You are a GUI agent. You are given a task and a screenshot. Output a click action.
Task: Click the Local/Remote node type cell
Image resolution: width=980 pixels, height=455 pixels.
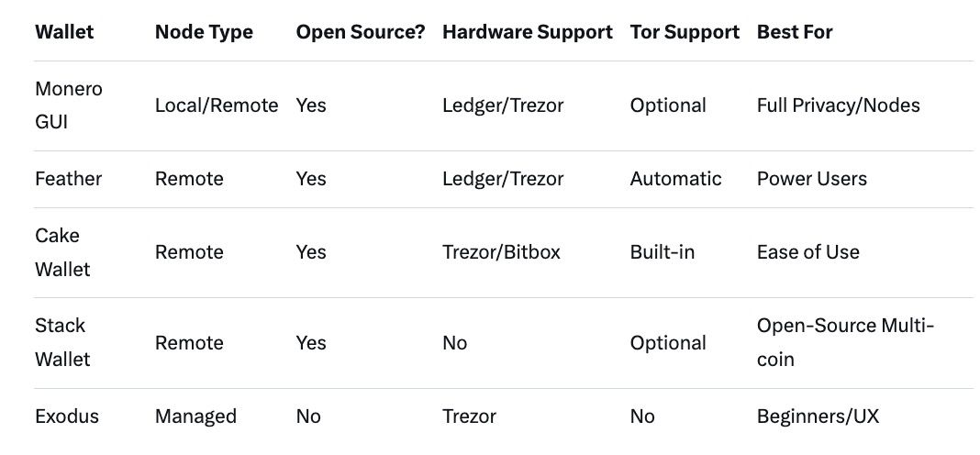click(217, 105)
